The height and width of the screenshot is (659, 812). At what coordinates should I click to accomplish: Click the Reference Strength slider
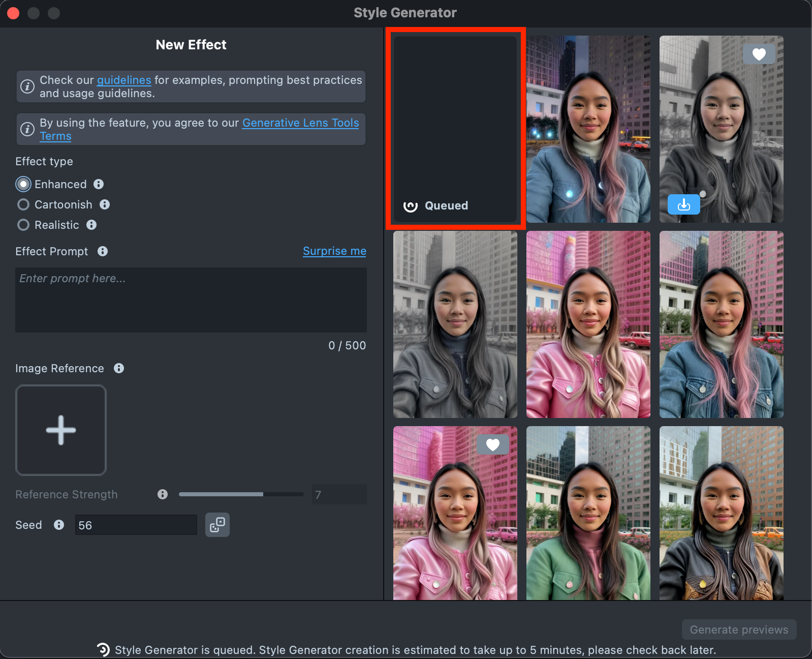click(x=241, y=494)
